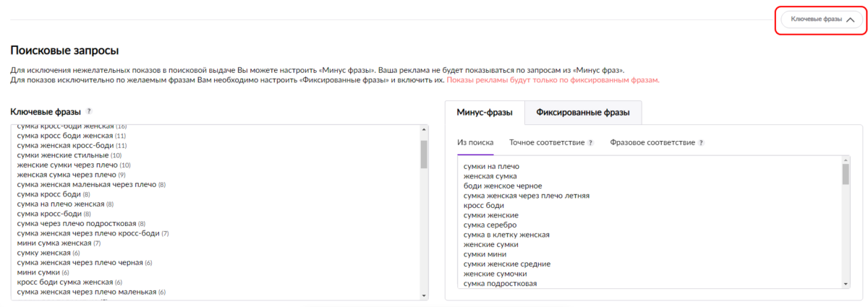Open help icon beside Ключевые фразы heading
Viewport: 868px width, 307px height.
click(x=89, y=111)
